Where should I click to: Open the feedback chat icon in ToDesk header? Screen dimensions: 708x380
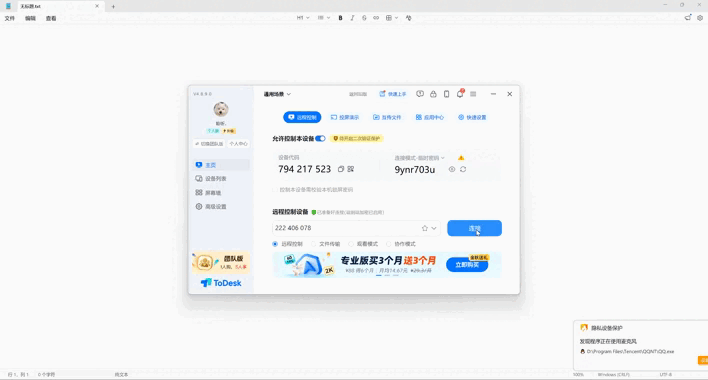tap(420, 94)
